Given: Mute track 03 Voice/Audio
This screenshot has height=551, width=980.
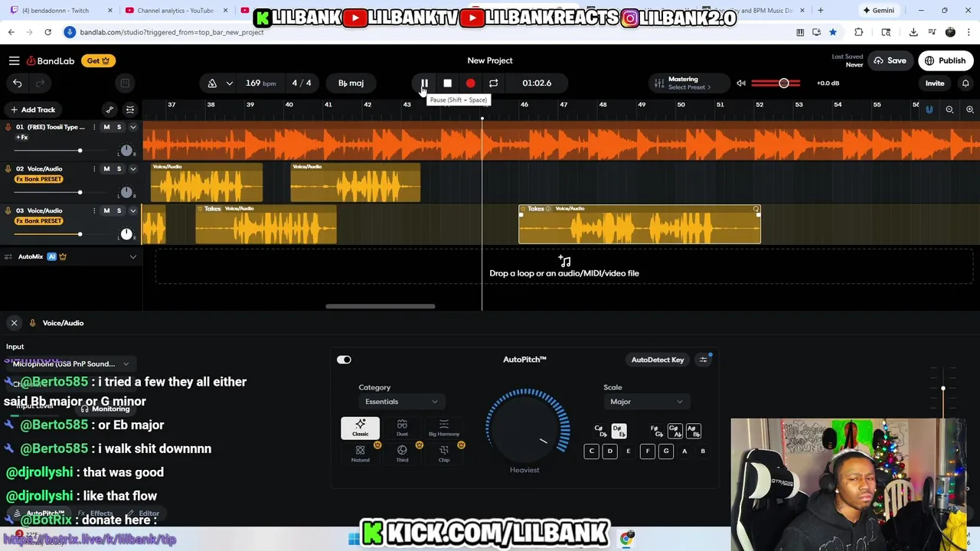Looking at the screenshot, I should 106,210.
